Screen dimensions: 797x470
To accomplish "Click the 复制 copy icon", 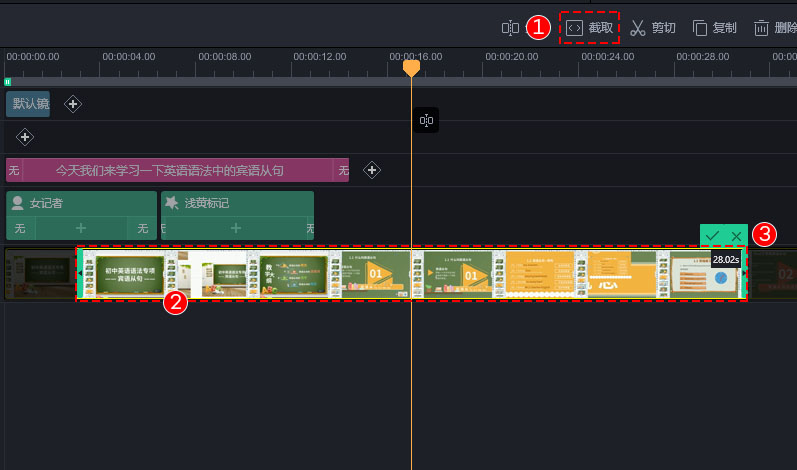I will (x=699, y=28).
